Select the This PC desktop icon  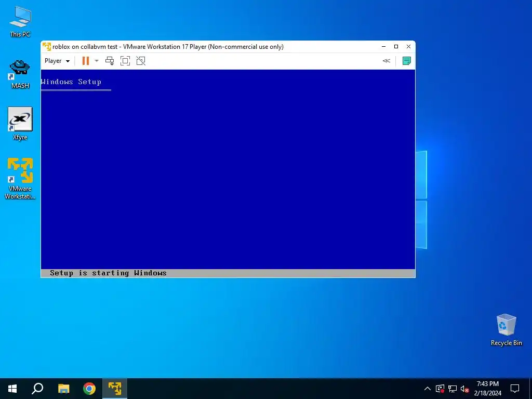tap(20, 22)
